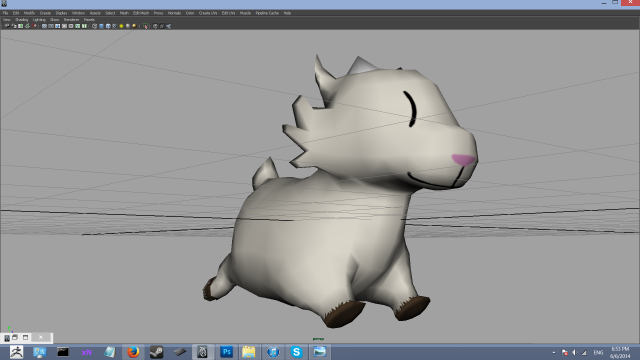
Task: Enable Use All Lights icon
Action: (x=121, y=26)
